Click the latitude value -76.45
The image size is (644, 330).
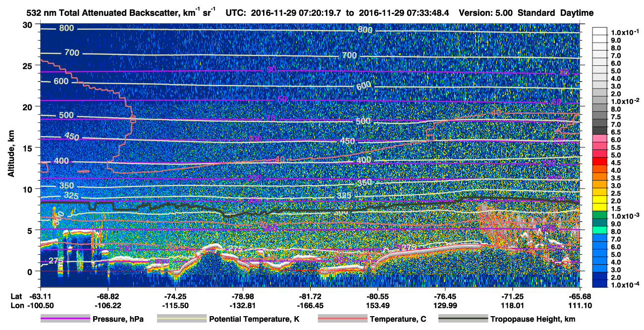point(445,296)
